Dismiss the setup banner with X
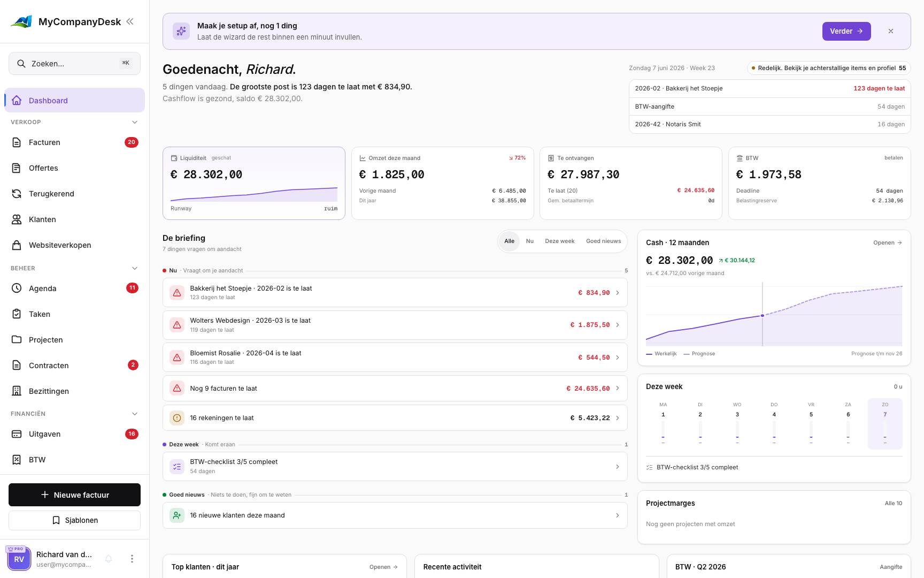Screen dimensions: 924x578 [891, 31]
